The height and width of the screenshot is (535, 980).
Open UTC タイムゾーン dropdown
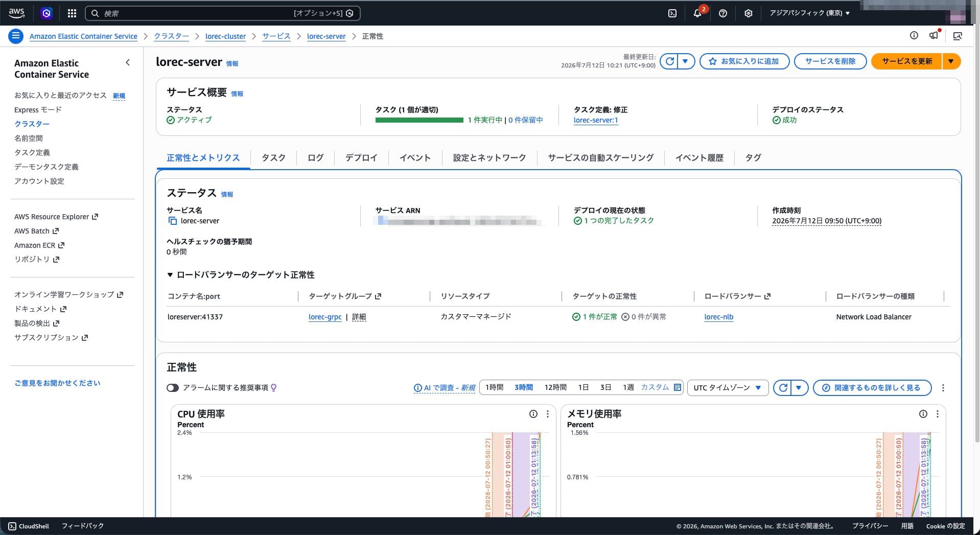[x=728, y=388]
